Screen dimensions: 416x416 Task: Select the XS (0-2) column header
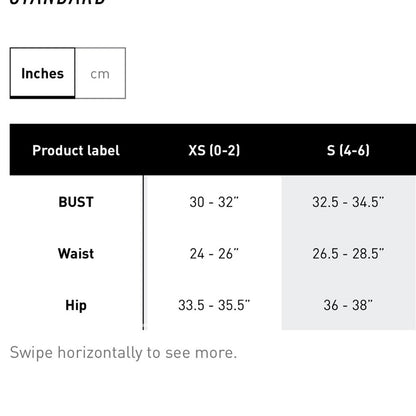(214, 150)
